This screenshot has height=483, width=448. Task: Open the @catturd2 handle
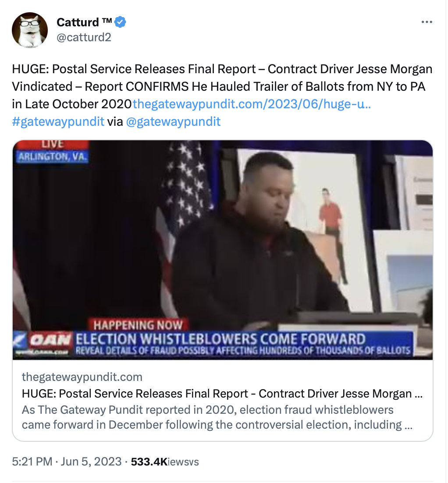pos(84,37)
